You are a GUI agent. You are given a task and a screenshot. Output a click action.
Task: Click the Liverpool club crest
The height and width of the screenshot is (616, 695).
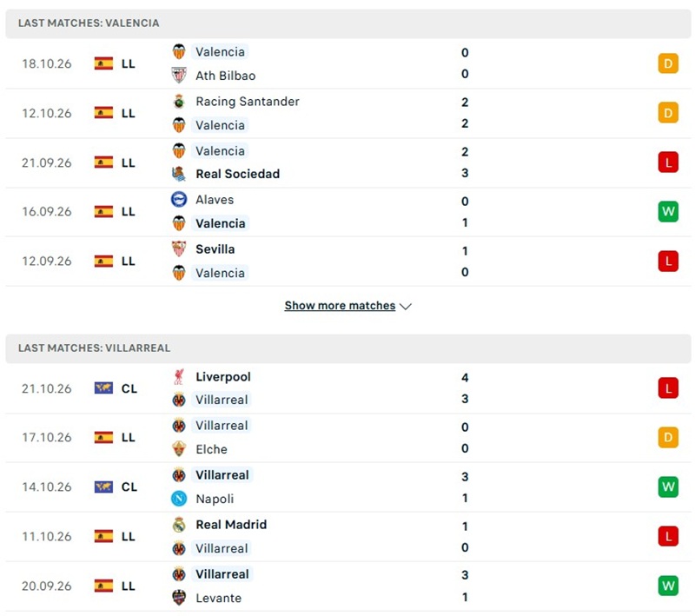tap(179, 377)
